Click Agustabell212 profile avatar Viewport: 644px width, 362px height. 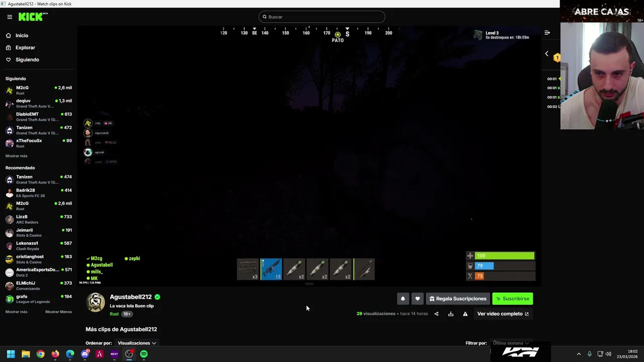pos(96,303)
